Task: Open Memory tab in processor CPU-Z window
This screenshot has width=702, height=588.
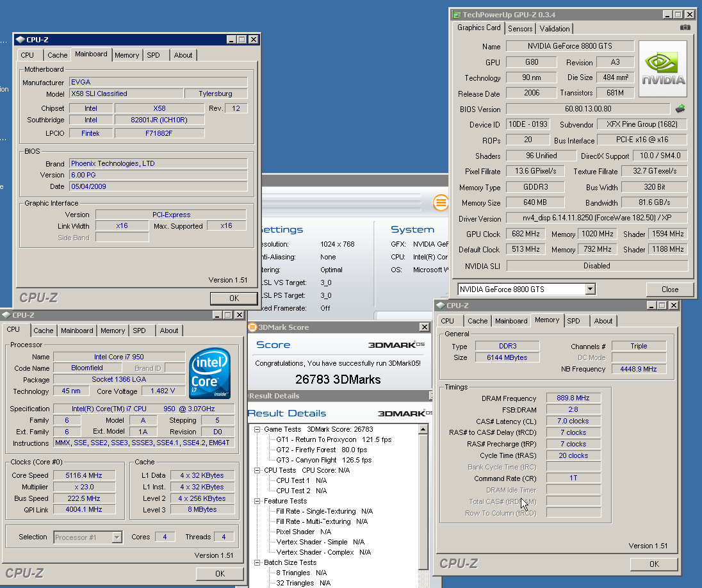Action: coord(112,331)
